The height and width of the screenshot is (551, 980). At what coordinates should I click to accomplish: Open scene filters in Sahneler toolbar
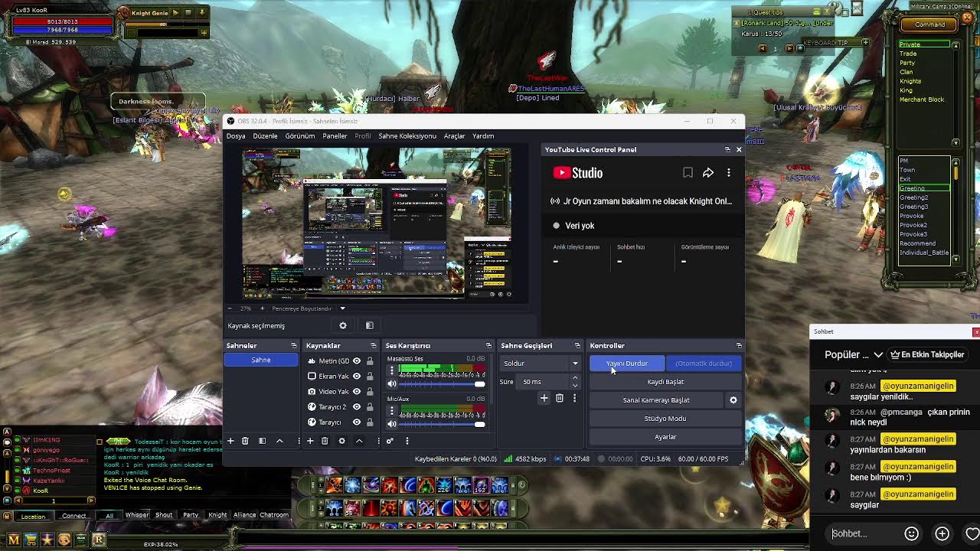[262, 441]
